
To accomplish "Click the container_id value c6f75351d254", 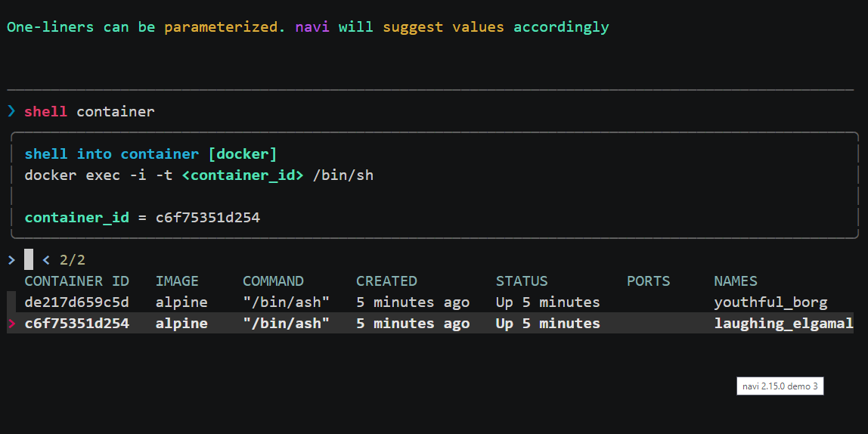I will [x=208, y=218].
